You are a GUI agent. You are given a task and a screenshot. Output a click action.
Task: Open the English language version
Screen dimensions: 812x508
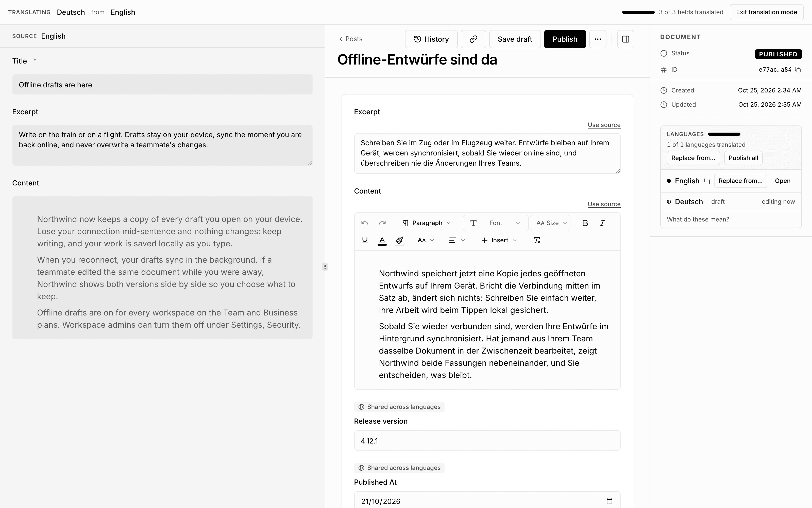783,181
